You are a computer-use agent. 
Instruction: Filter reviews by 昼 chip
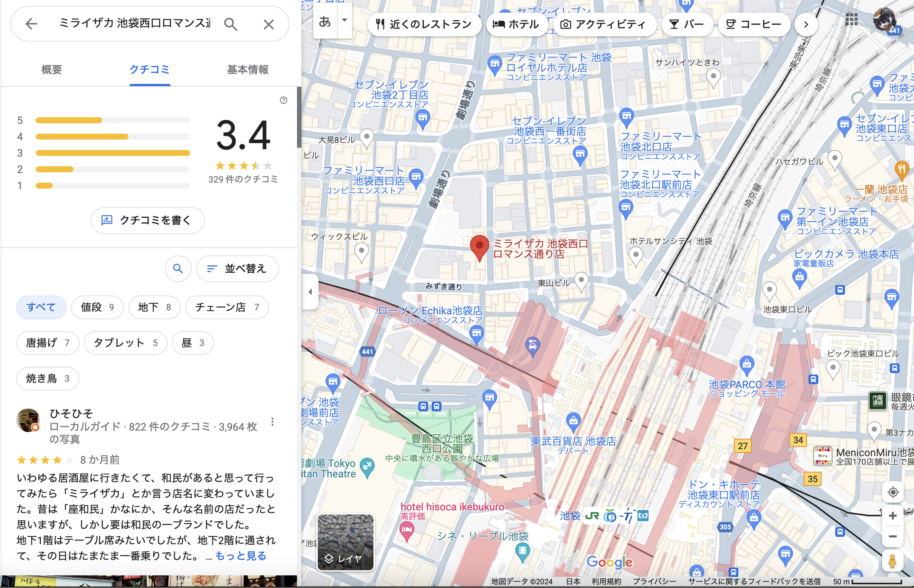click(193, 343)
